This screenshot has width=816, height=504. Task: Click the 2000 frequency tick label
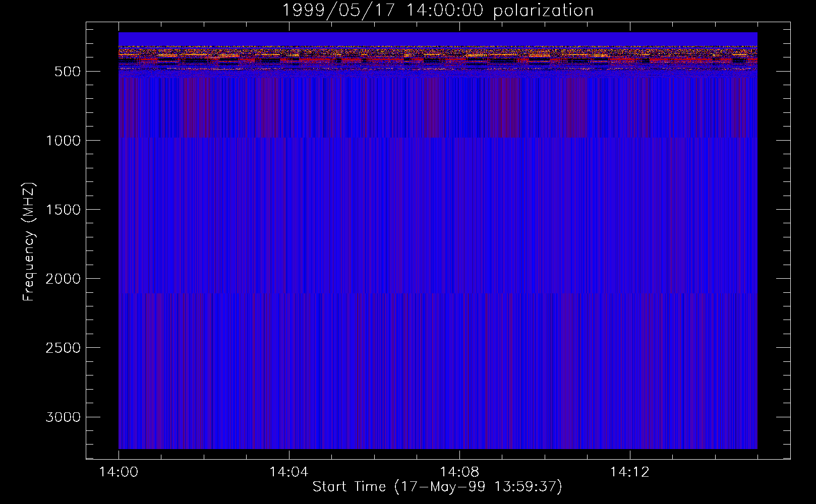[63, 279]
